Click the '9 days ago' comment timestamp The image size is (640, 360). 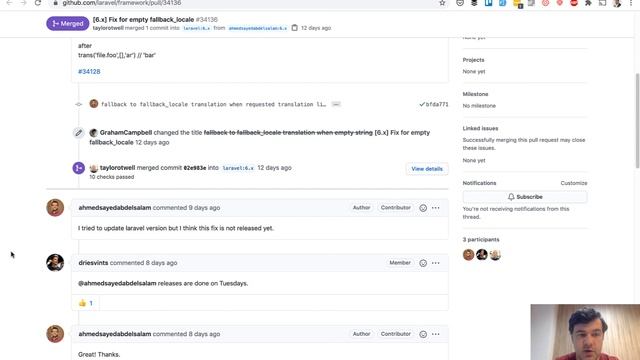[x=204, y=208]
